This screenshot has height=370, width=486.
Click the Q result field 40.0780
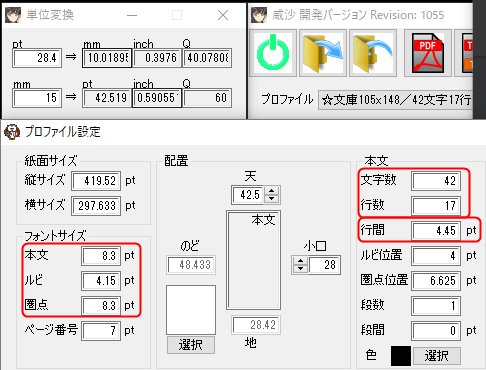(x=207, y=58)
